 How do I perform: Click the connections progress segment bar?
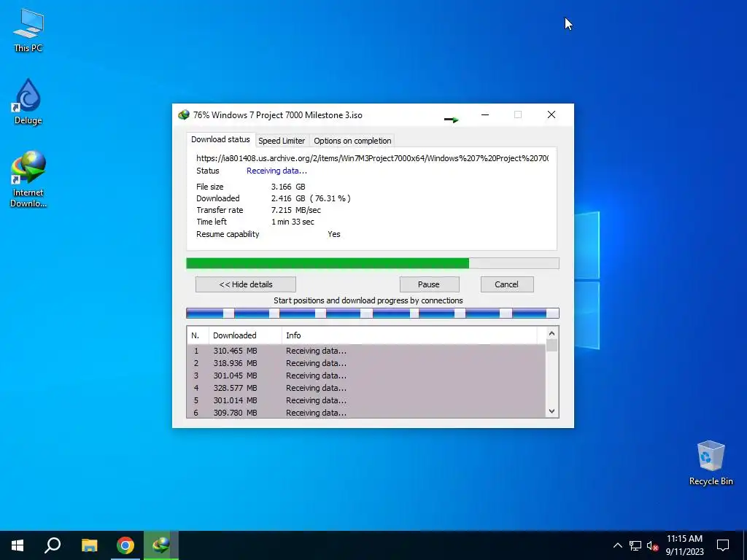(x=373, y=313)
